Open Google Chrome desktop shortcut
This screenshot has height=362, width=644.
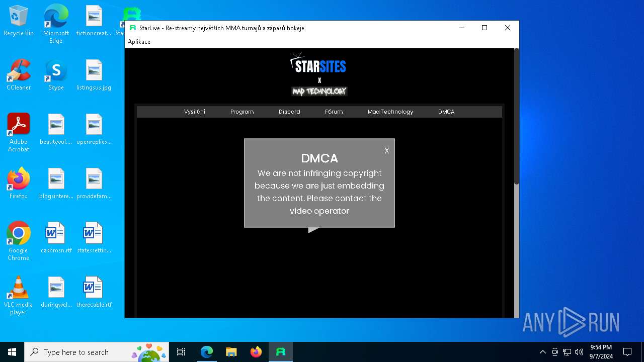click(19, 241)
